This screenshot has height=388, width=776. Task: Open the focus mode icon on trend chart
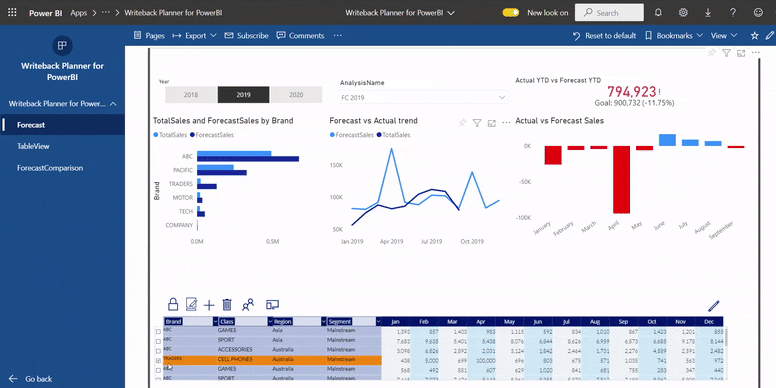click(491, 123)
